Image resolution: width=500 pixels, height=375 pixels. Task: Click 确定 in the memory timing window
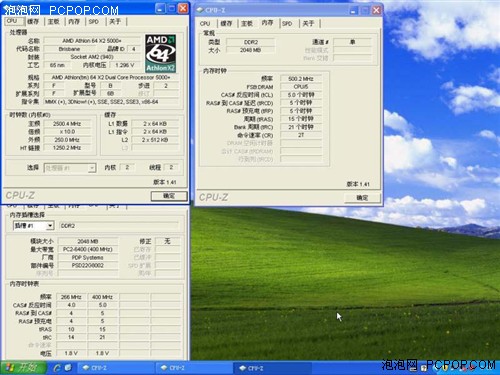pyautogui.click(x=362, y=198)
